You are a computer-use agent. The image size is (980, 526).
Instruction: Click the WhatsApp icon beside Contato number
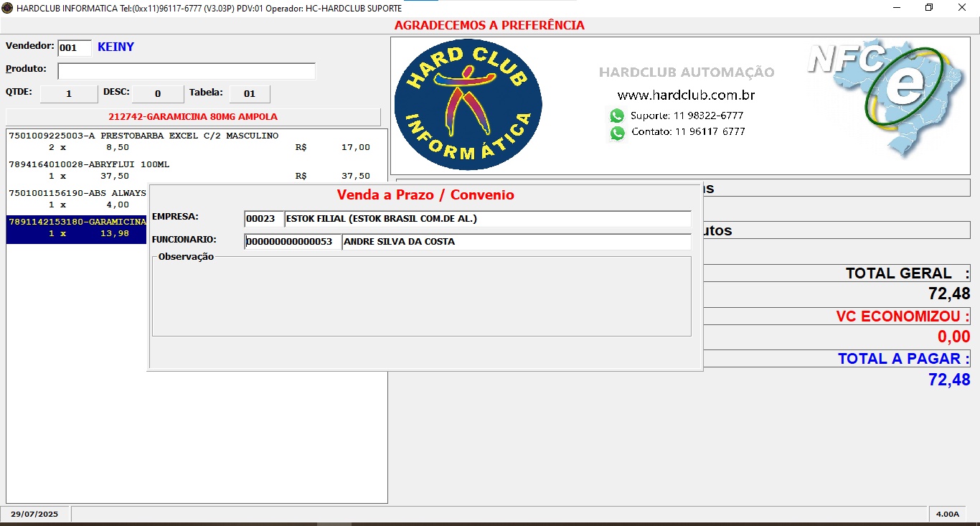[x=617, y=133]
